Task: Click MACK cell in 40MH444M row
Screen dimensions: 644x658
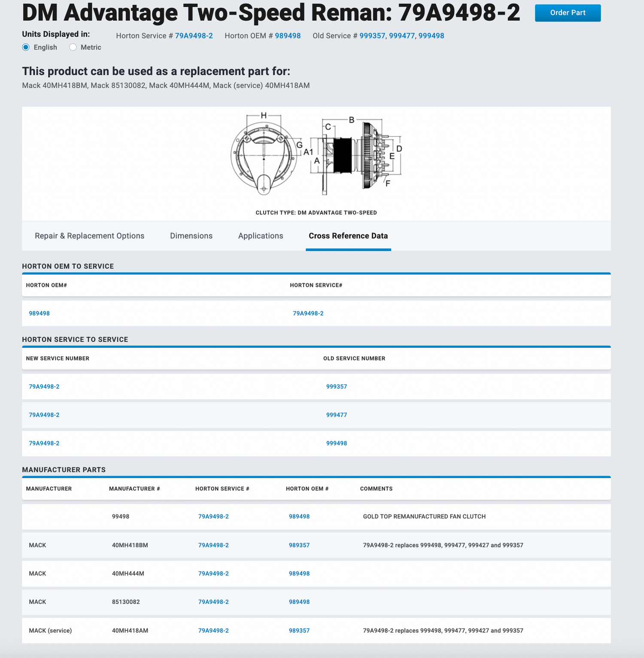Action: click(x=37, y=573)
